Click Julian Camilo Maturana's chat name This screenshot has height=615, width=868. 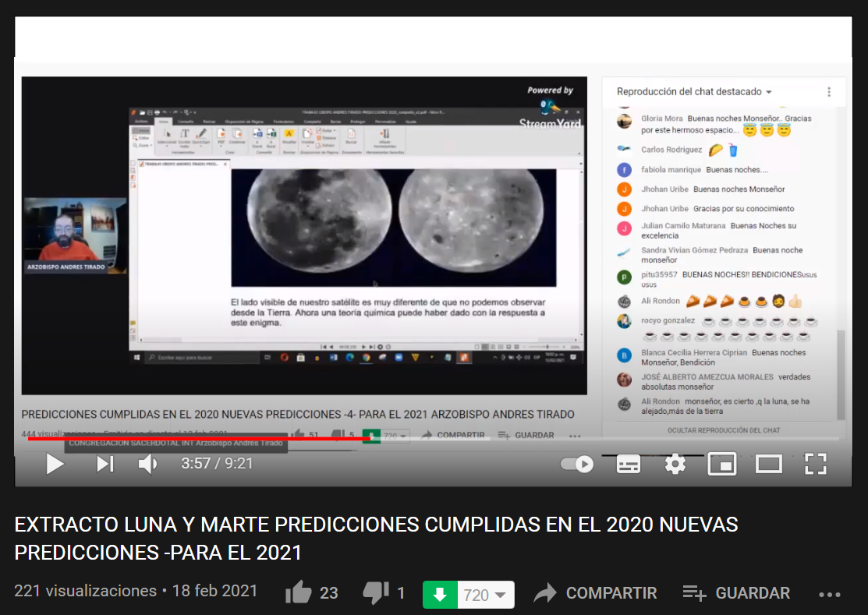[683, 225]
